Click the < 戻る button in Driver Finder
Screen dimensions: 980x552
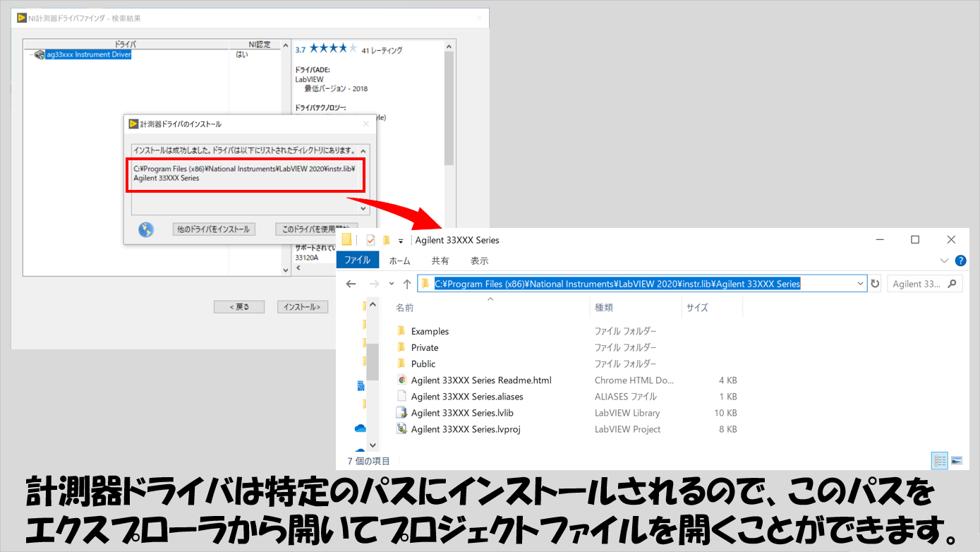click(x=239, y=307)
